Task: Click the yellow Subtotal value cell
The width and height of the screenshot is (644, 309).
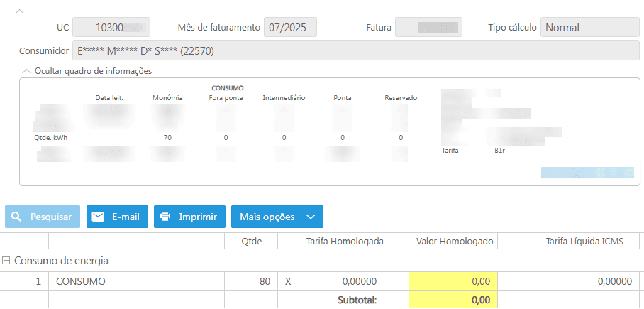Action: (x=453, y=300)
